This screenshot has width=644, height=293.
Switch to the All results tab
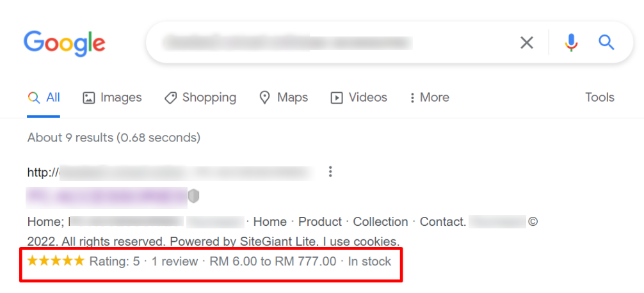coord(44,98)
